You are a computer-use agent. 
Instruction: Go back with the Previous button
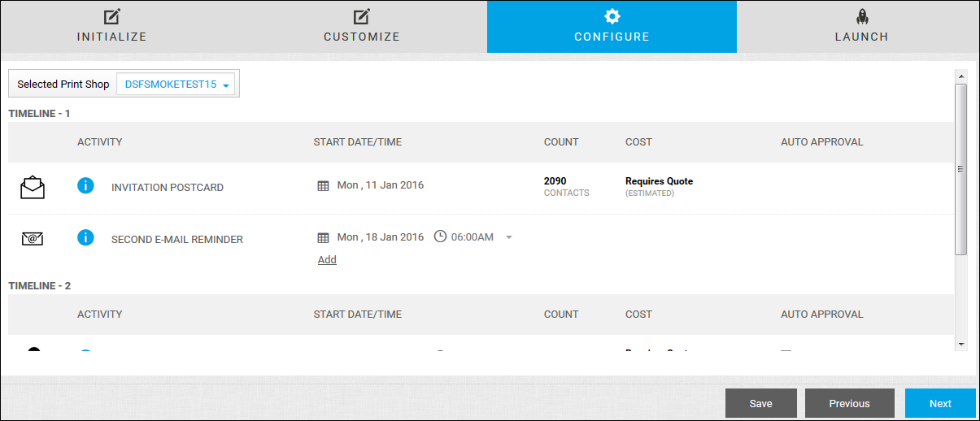[849, 403]
